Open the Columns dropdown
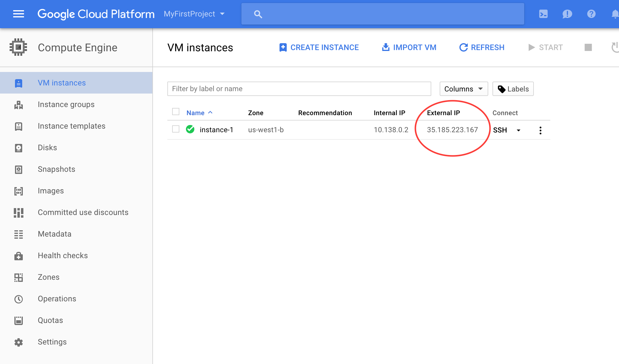 click(x=463, y=89)
